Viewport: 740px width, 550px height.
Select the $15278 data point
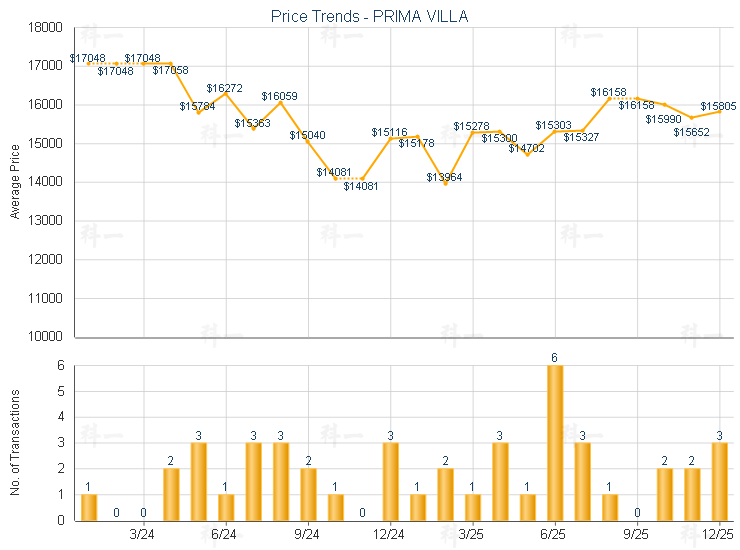[x=473, y=132]
